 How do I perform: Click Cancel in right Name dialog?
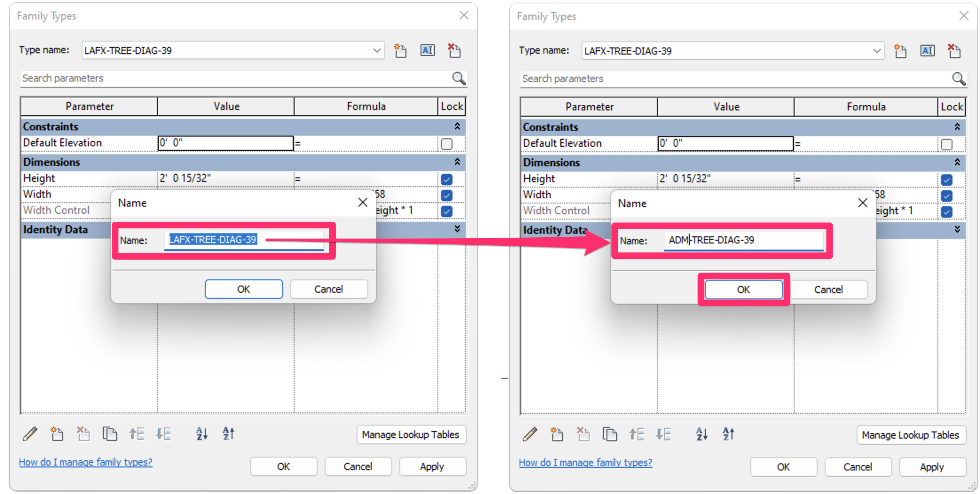tap(829, 290)
